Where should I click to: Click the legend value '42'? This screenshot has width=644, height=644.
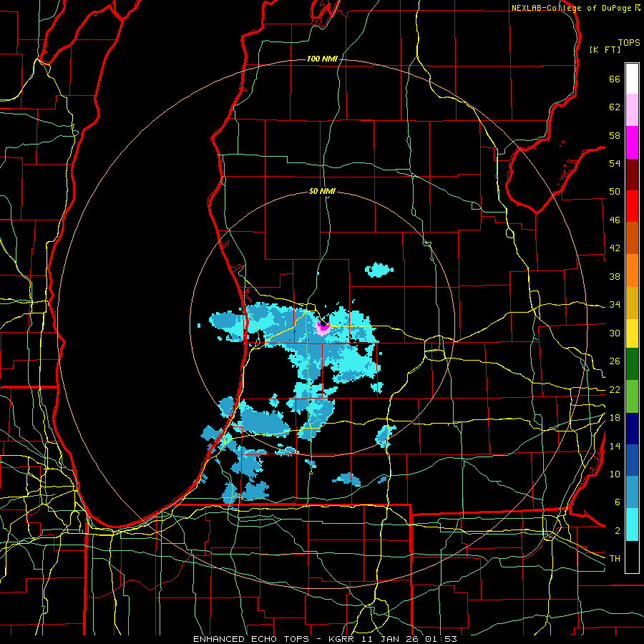pyautogui.click(x=615, y=248)
